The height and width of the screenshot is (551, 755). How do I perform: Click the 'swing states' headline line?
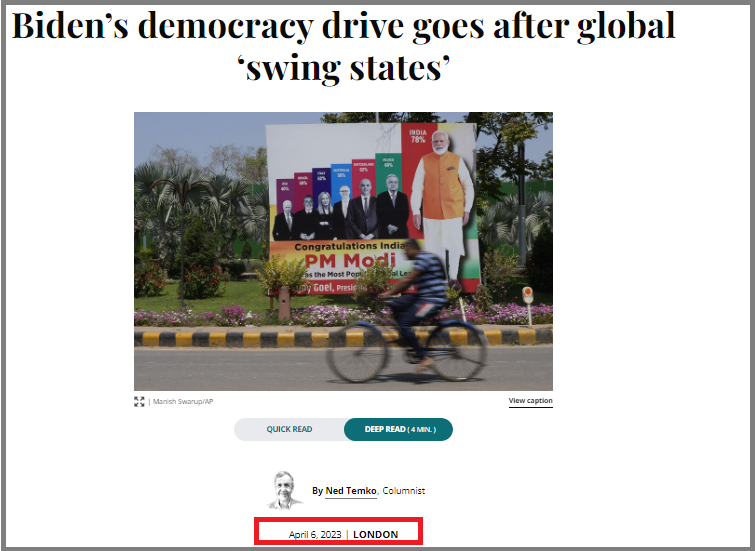coord(343,67)
